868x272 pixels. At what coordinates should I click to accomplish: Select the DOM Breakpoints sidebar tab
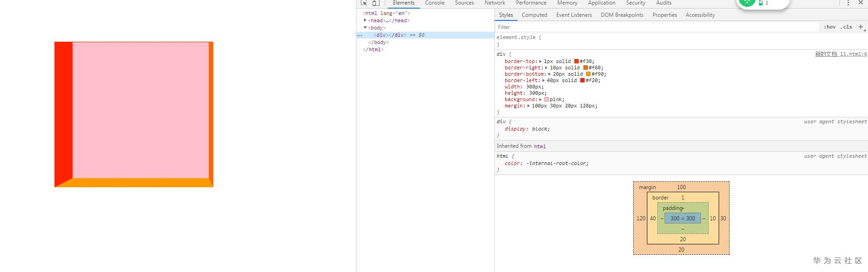point(622,15)
